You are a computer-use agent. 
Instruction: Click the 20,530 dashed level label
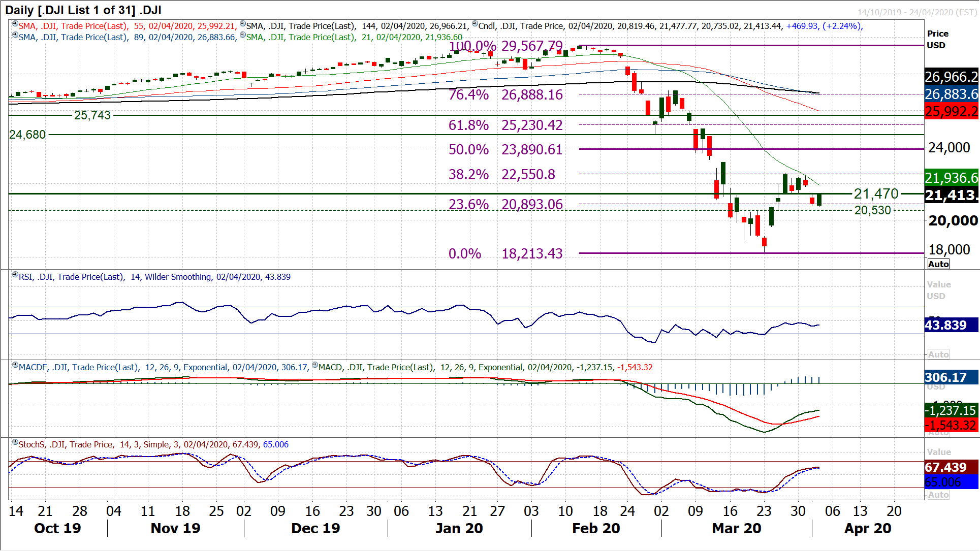(873, 210)
